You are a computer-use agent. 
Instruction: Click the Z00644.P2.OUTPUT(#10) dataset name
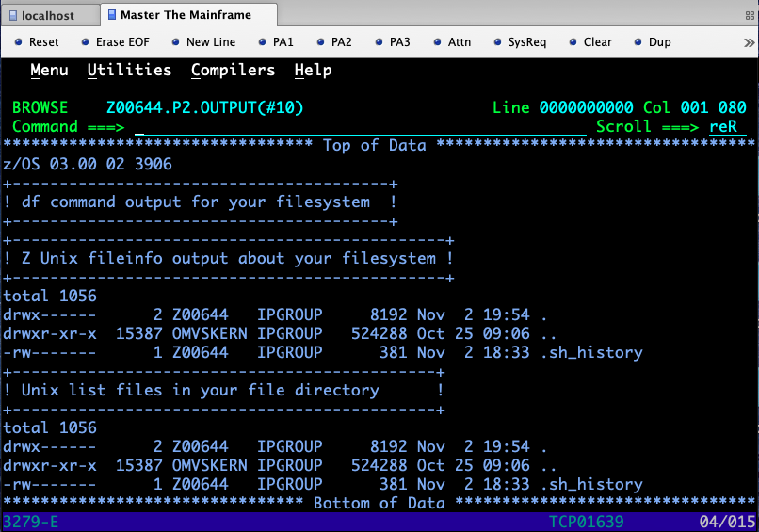point(204,107)
